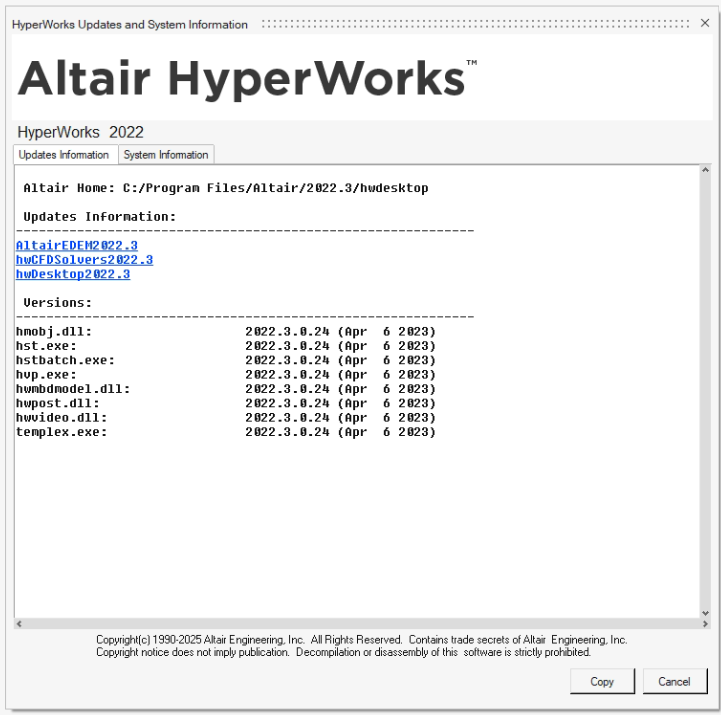Open the hwDesktop2022.3 link

(x=73, y=274)
